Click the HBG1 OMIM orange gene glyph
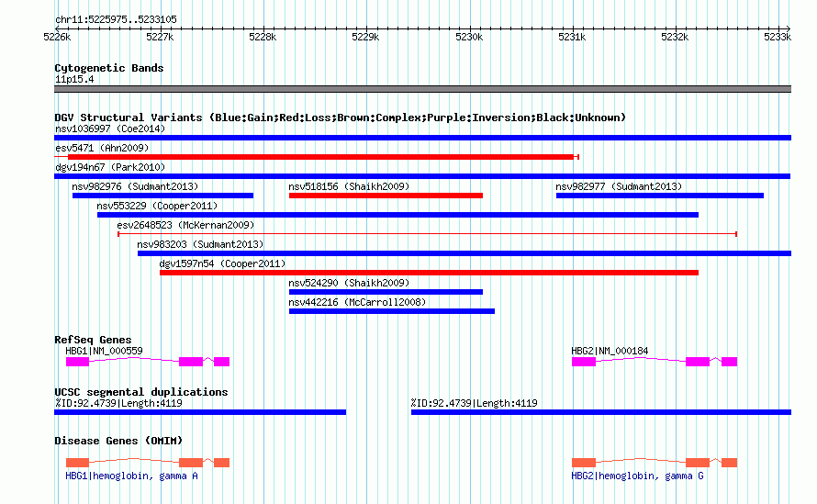 (148, 463)
